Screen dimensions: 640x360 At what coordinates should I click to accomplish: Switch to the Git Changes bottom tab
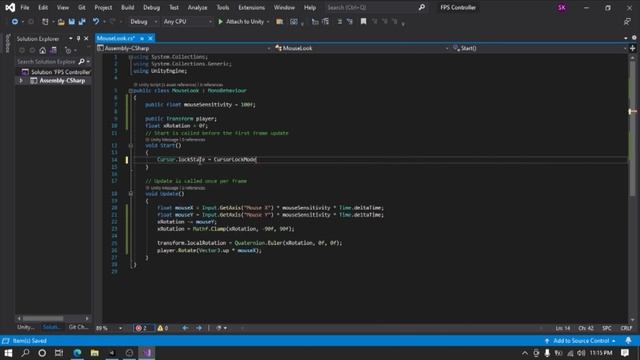[x=78, y=327]
